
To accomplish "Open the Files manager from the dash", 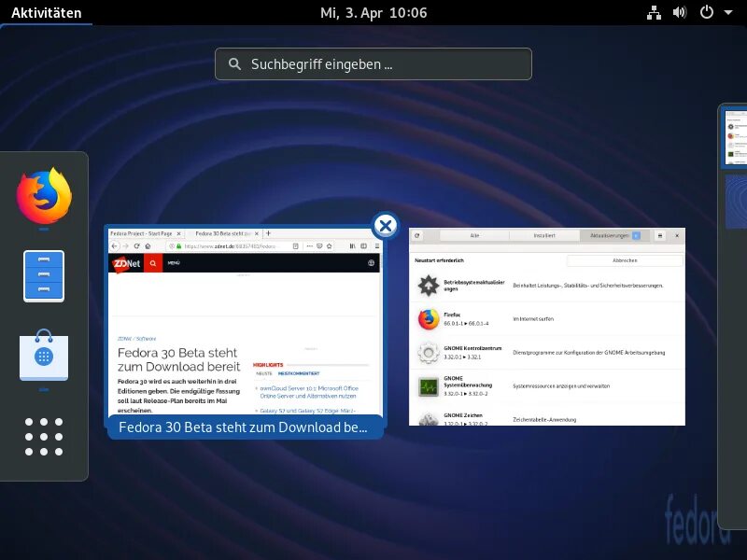I will coord(44,276).
